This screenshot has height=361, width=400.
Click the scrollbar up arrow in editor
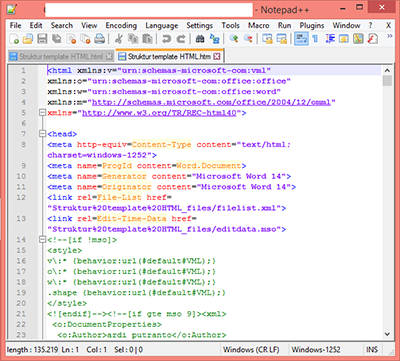[x=387, y=70]
